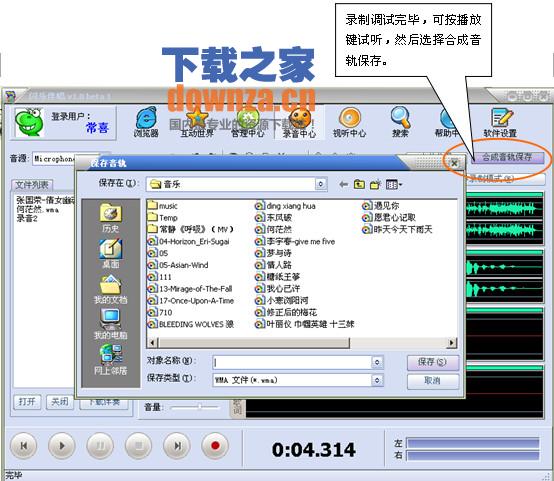Click the dialog's horizontal scrollbar thumb
Image resolution: width=554 pixels, height=481 pixels.
pyautogui.click(x=254, y=342)
